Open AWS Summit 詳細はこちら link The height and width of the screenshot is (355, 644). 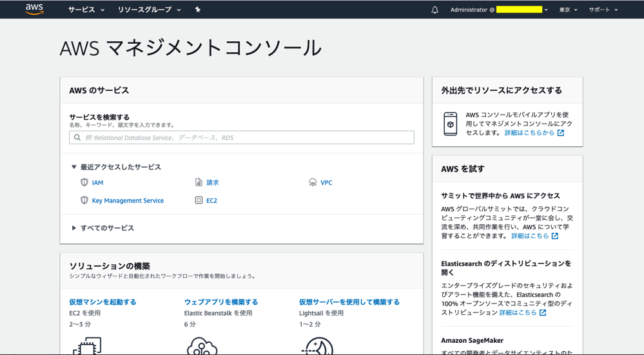[530, 236]
